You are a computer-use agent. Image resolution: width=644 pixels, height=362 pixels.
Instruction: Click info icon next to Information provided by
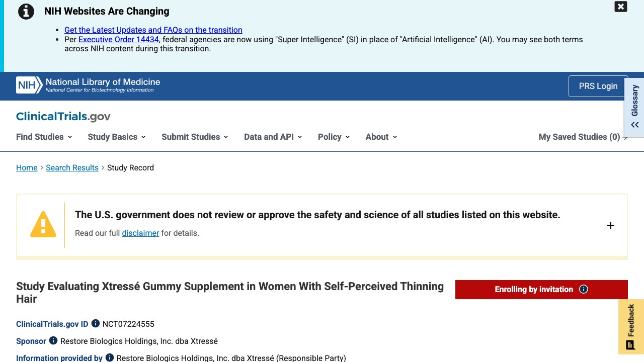[110, 358]
